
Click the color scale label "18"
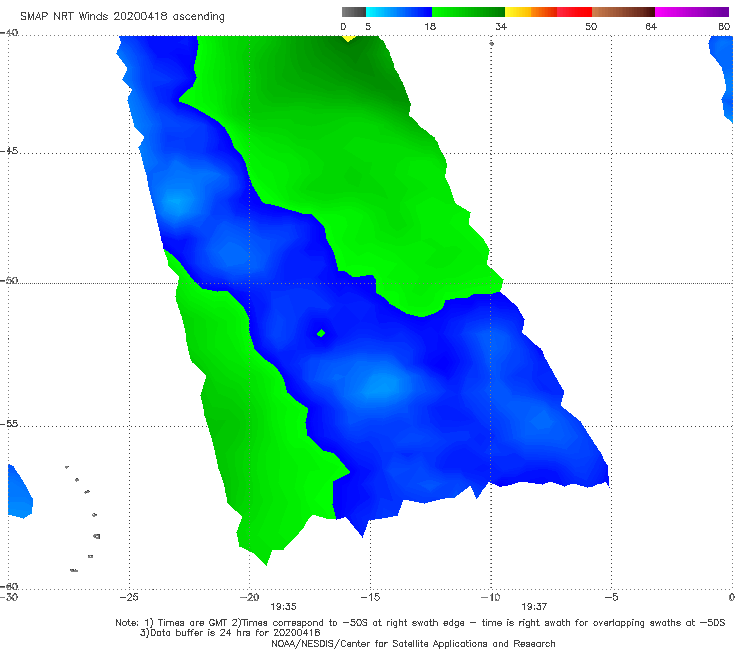pyautogui.click(x=430, y=26)
